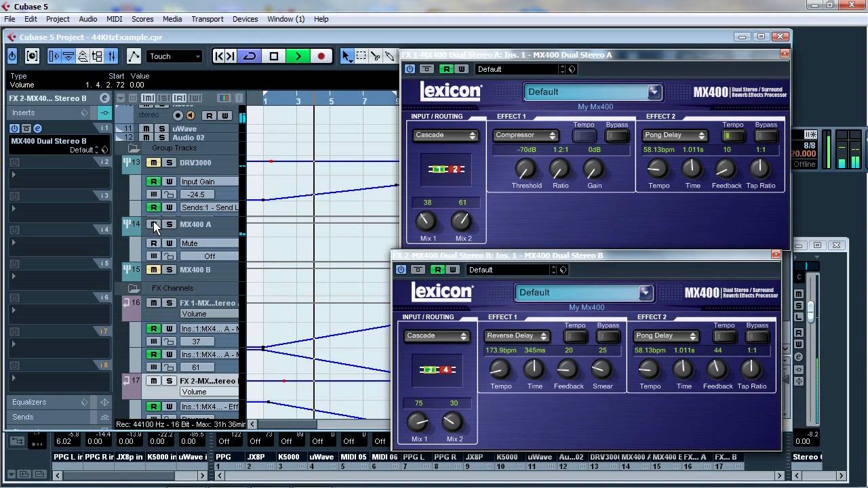Image resolution: width=868 pixels, height=488 pixels.
Task: Click the transport Record button
Action: [x=321, y=56]
